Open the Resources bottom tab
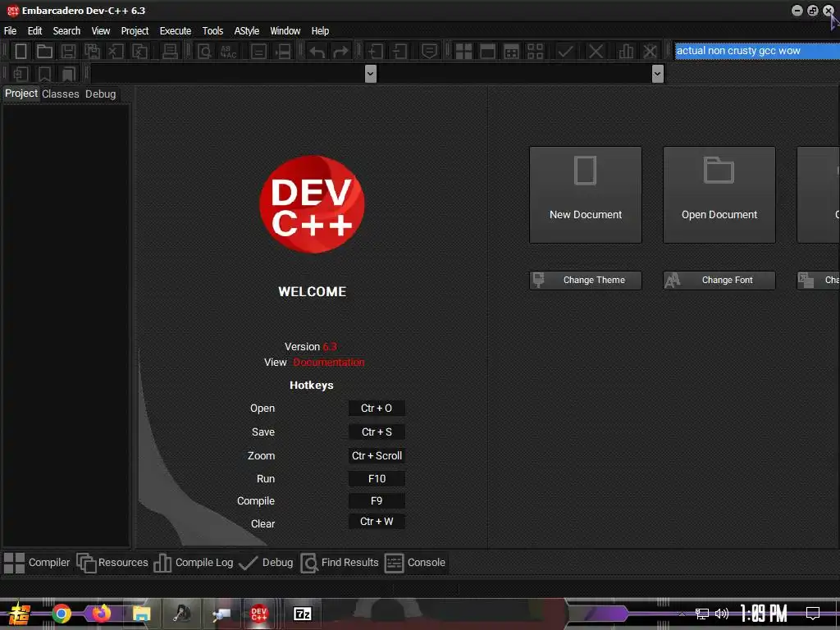Screen dimensions: 840x630 [112, 563]
